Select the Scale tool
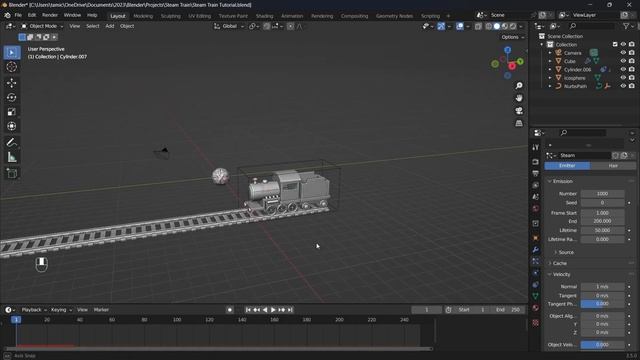The image size is (640, 360). [x=12, y=112]
